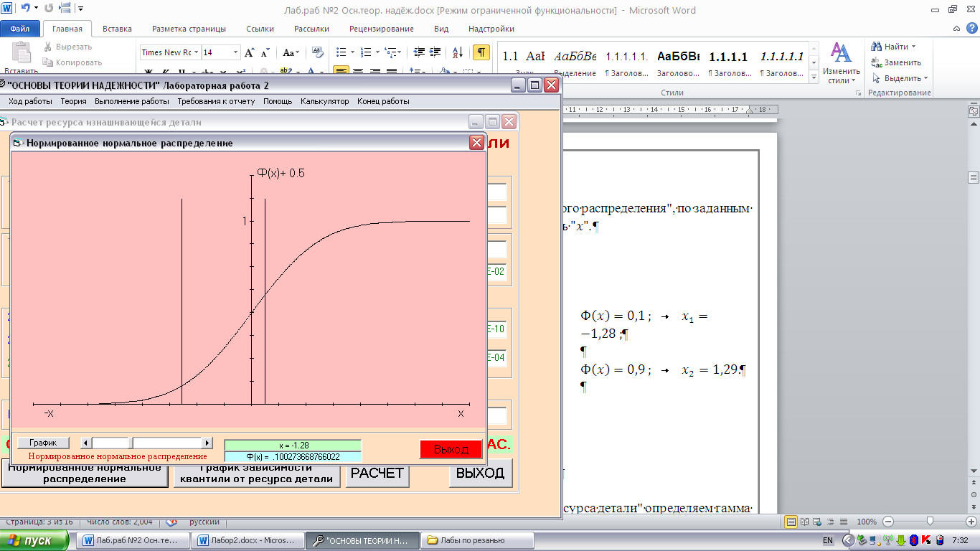
Task: Click the red Выход button in distribution window
Action: (x=451, y=449)
